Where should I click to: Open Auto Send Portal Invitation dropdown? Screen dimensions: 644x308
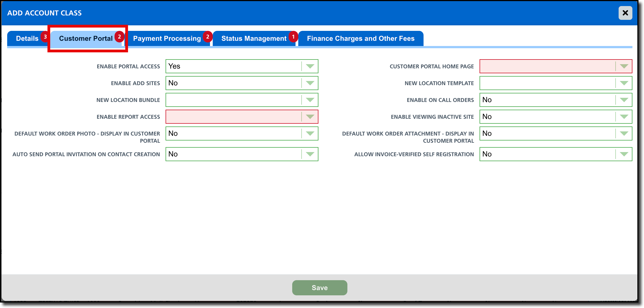310,154
